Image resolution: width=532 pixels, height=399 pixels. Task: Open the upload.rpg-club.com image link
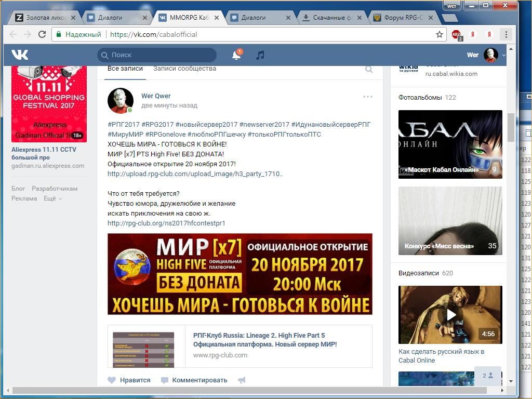[x=195, y=174]
